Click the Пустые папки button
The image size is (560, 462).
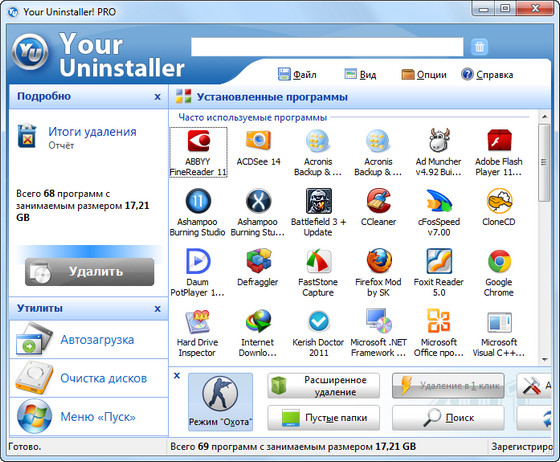coord(323,418)
